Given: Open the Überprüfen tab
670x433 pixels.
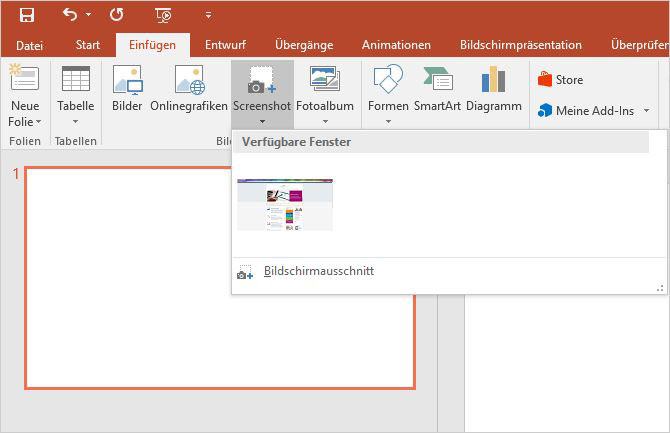Looking at the screenshot, I should pyautogui.click(x=639, y=45).
